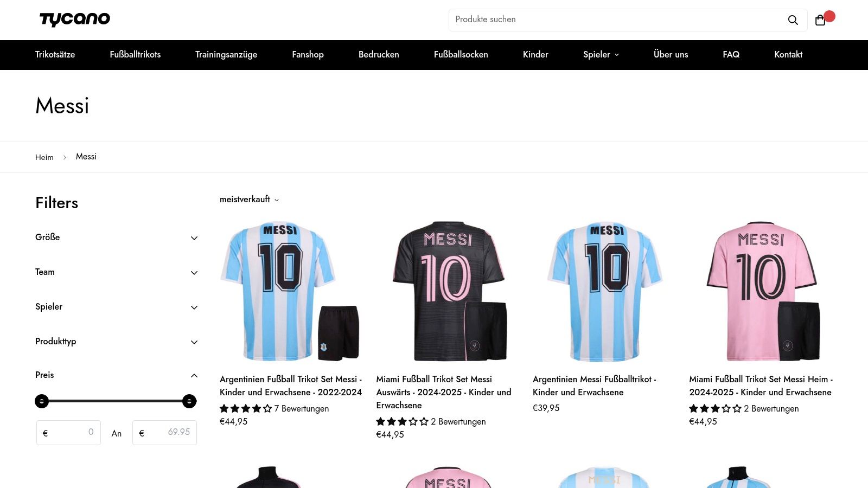
Task: Click the right price slider handle
Action: [189, 401]
